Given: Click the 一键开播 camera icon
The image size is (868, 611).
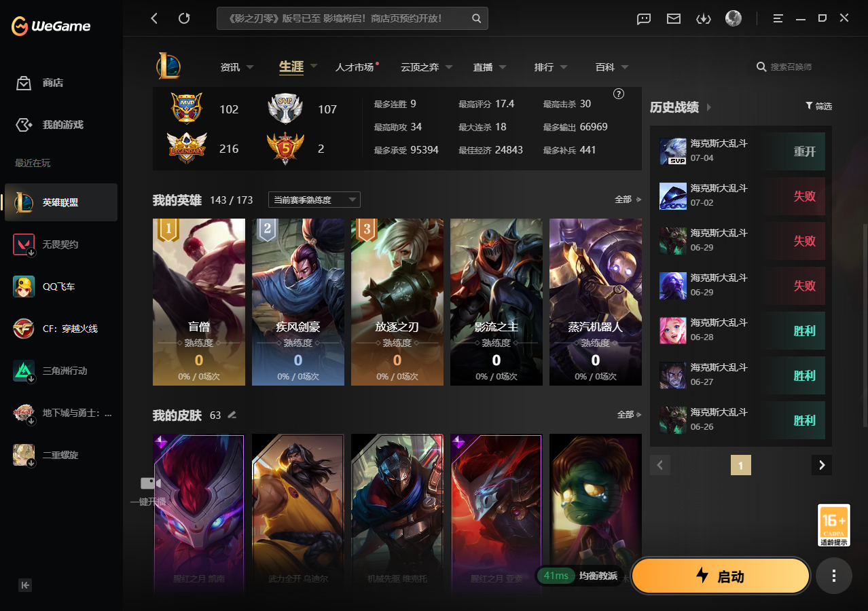Looking at the screenshot, I should coord(150,483).
